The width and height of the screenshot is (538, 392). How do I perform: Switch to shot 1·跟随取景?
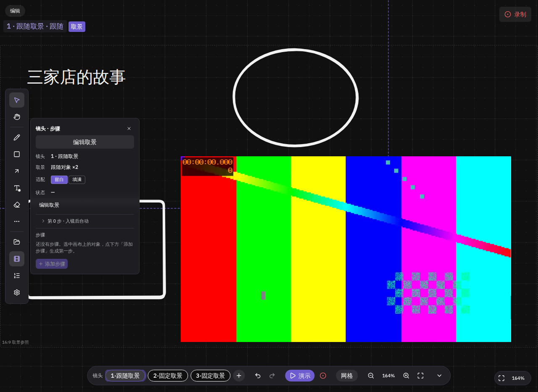tap(125, 376)
